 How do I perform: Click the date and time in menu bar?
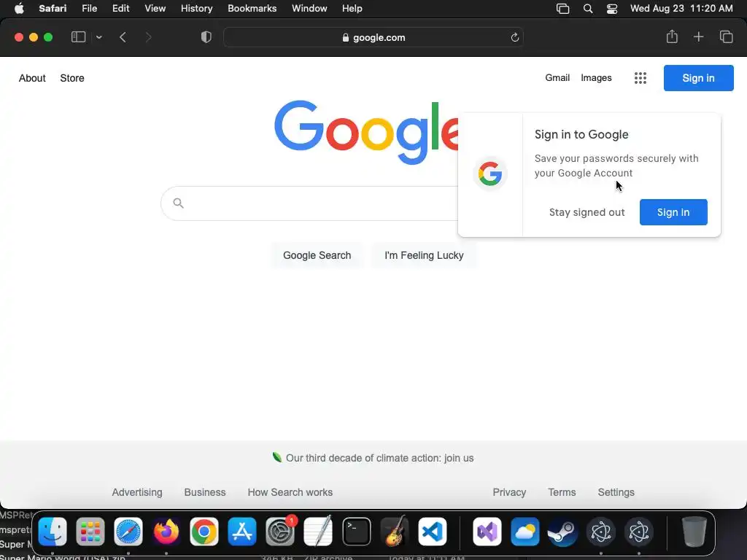(681, 8)
